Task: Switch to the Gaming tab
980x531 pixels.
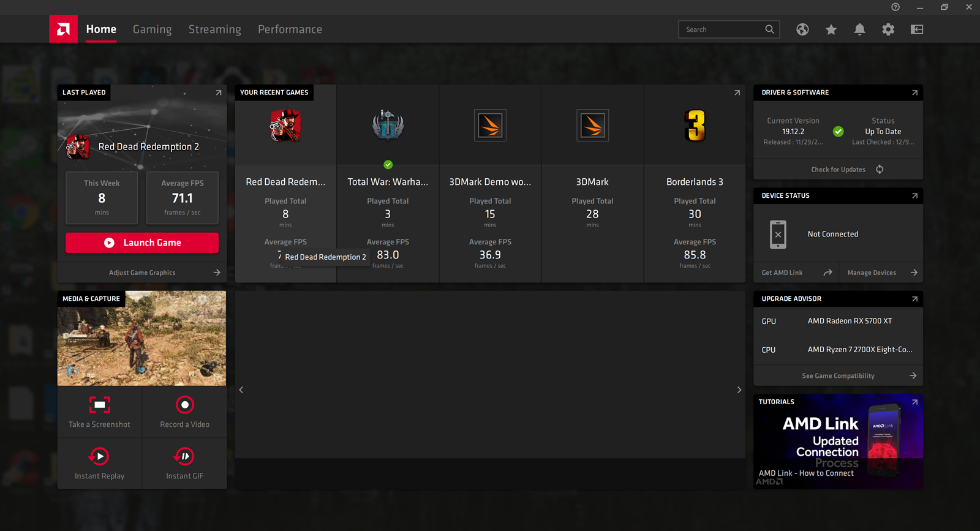Action: click(x=153, y=29)
